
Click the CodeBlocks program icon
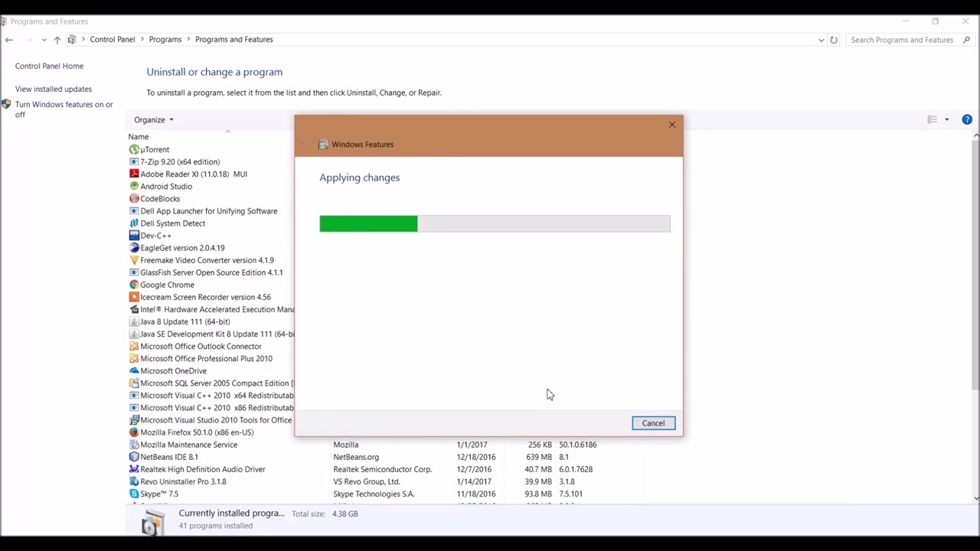pos(134,198)
